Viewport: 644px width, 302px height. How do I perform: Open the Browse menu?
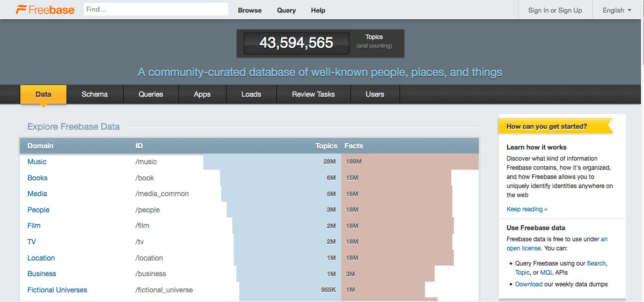(250, 10)
